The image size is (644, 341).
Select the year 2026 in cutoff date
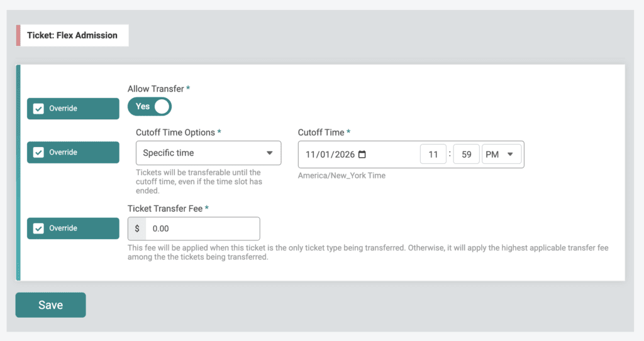[x=344, y=154]
